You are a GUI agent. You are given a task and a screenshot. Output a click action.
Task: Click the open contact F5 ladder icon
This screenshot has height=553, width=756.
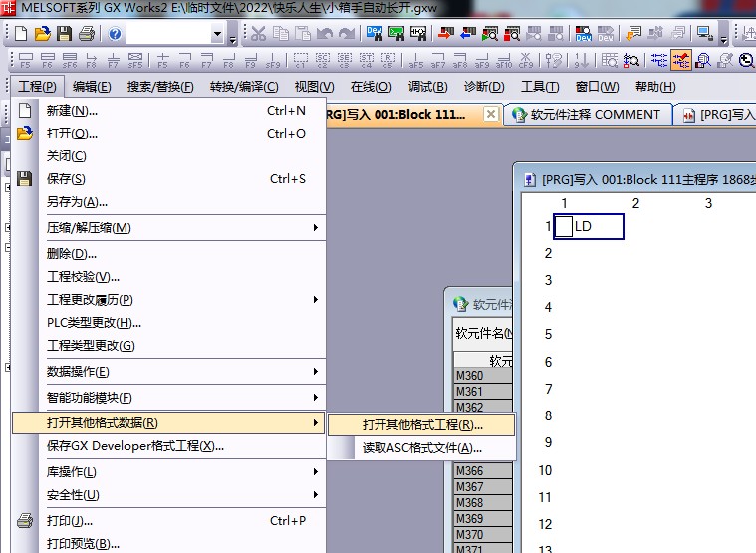[x=26, y=60]
